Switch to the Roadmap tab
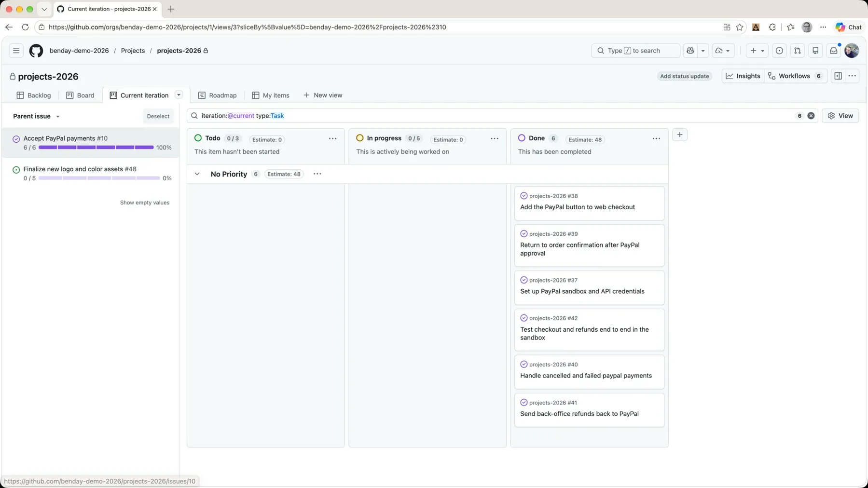868x488 pixels. click(218, 95)
